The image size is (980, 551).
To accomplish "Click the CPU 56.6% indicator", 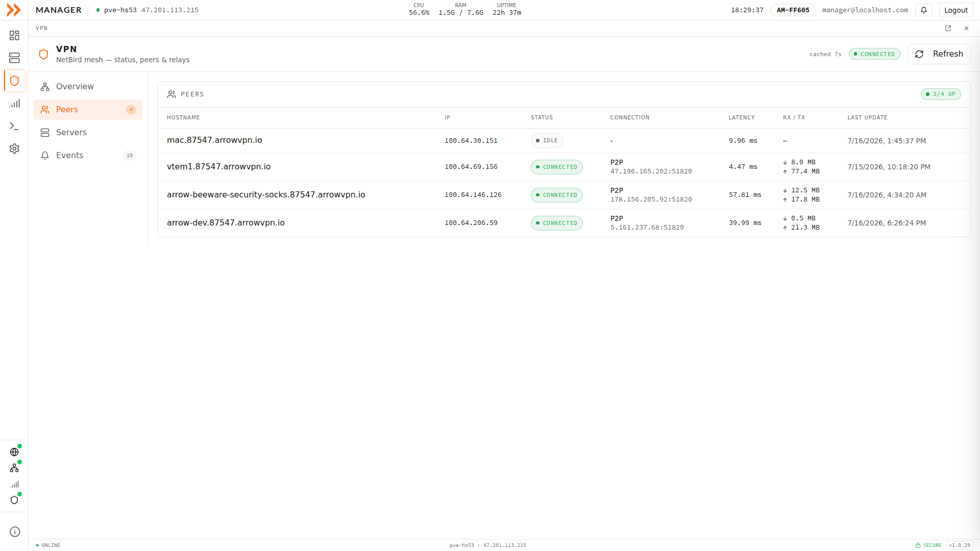I will 419,9.
